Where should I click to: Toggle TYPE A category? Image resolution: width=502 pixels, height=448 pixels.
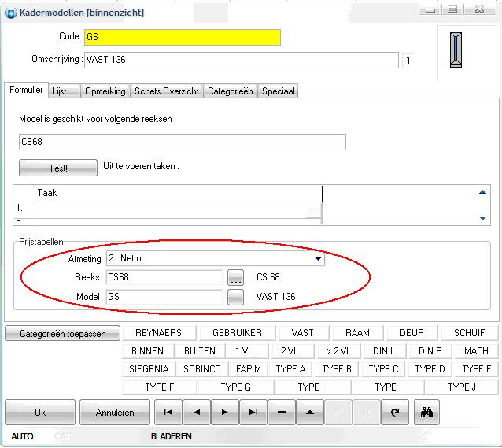(x=290, y=369)
